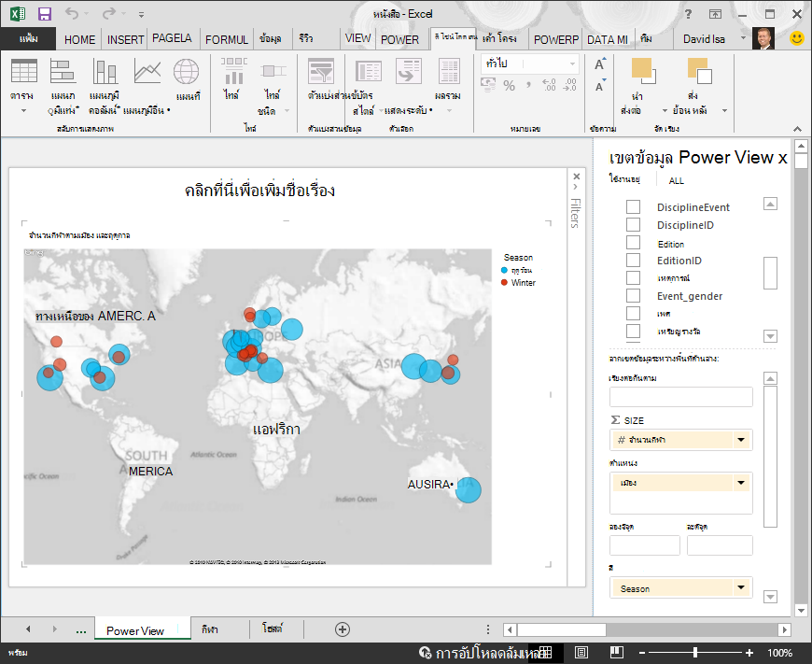Open the Line chart (Other Chart) icon
The image size is (812, 664).
point(147,70)
